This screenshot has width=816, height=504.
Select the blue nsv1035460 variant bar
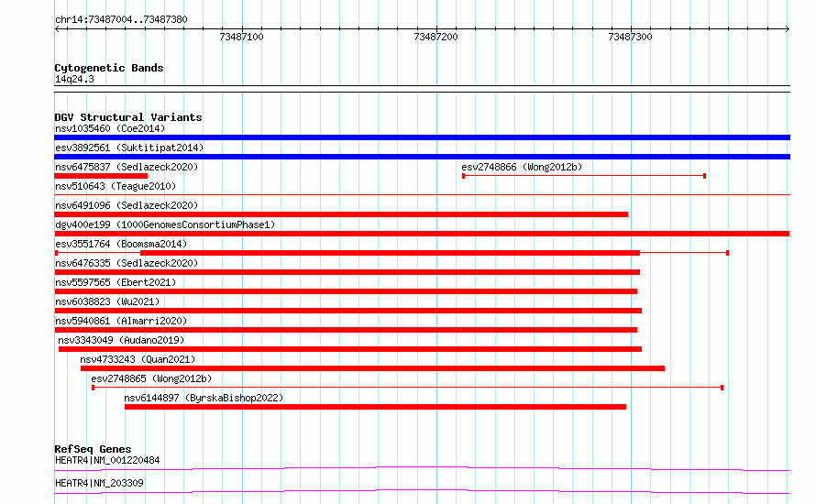(x=422, y=137)
